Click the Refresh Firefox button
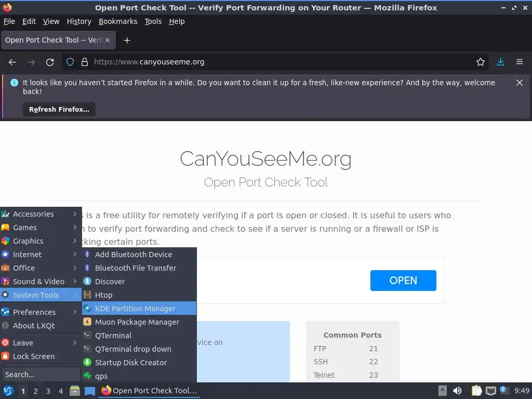532x399 pixels. (59, 110)
